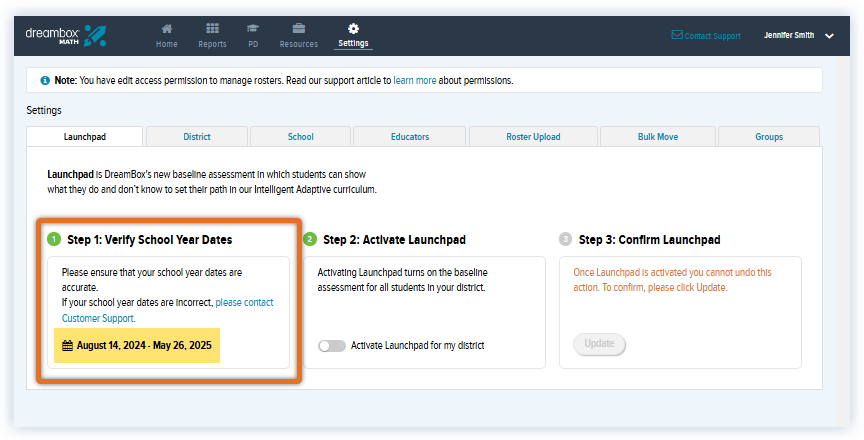Click the info icon beside Note

[x=45, y=80]
